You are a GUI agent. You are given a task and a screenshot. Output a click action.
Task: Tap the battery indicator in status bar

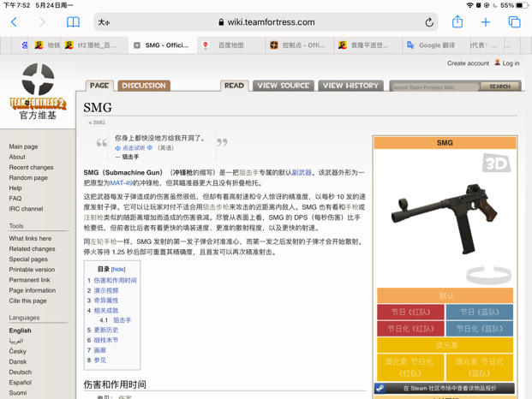pyautogui.click(x=521, y=5)
